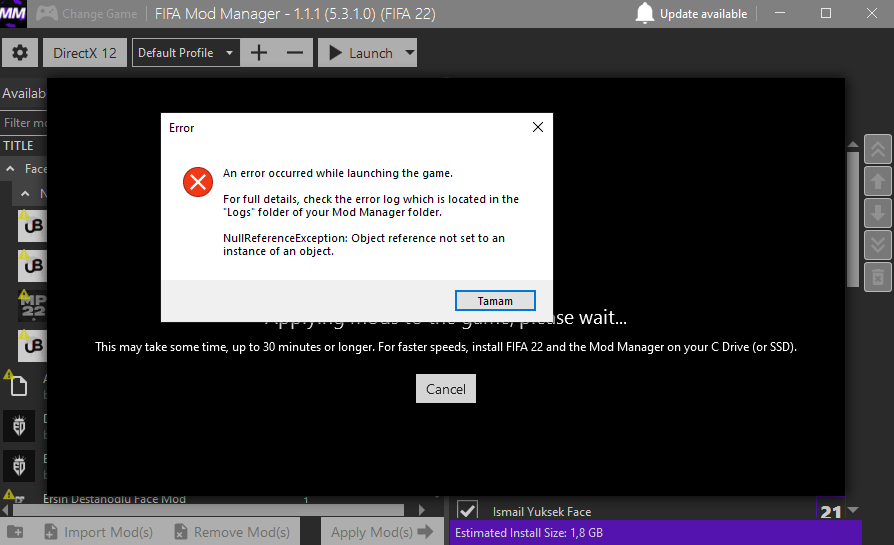The height and width of the screenshot is (545, 894).
Task: Collapse the Face category expander
Action: tap(10, 169)
